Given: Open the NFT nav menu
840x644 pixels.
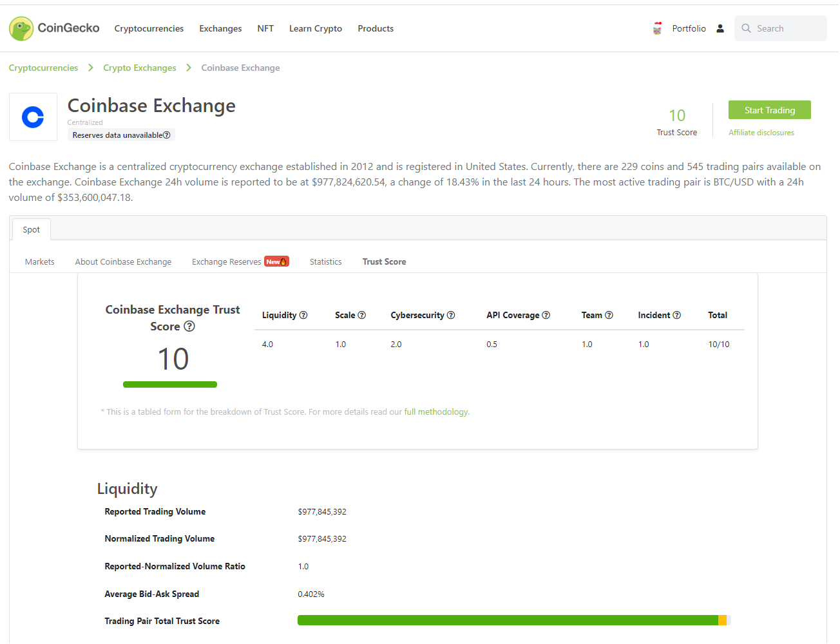Looking at the screenshot, I should click(x=265, y=28).
